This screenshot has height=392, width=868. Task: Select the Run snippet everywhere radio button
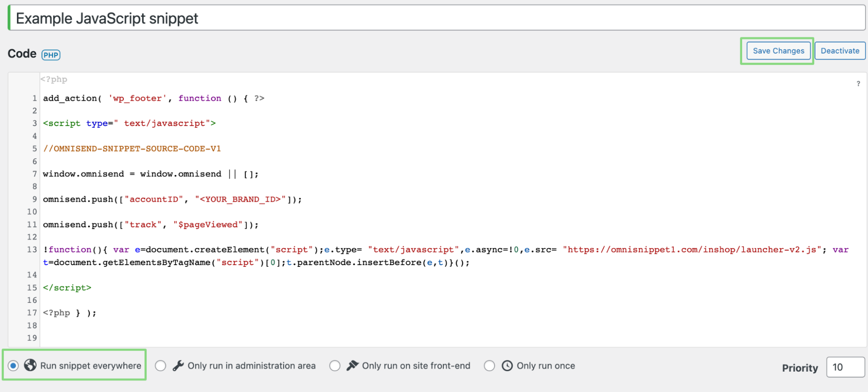(x=13, y=365)
